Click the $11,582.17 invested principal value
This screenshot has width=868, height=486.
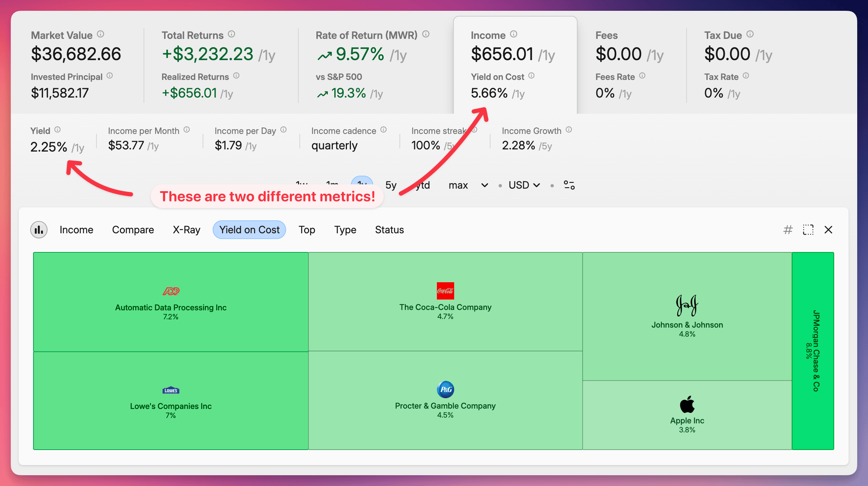click(x=60, y=93)
